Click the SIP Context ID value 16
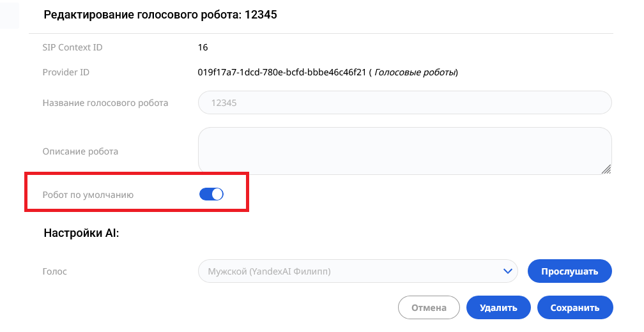The width and height of the screenshot is (644, 332). coord(203,48)
